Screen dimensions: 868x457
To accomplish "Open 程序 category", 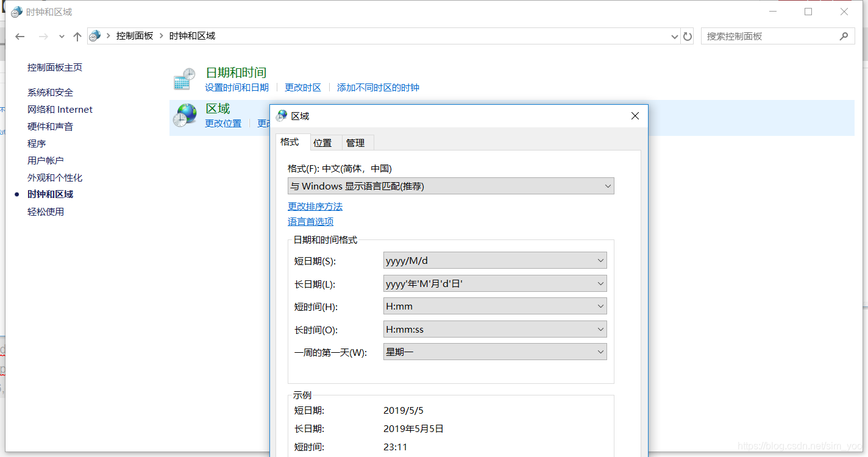I will click(x=37, y=144).
